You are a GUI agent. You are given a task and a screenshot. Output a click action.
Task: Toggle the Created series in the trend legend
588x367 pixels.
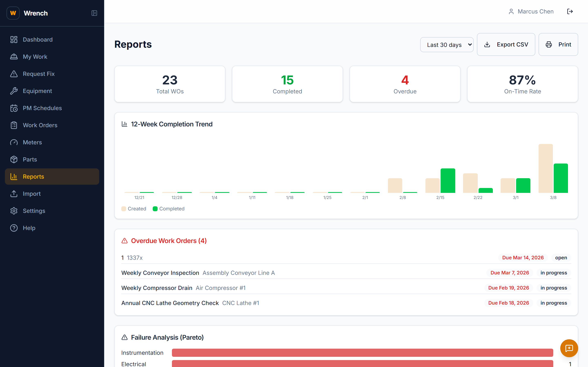(x=134, y=209)
